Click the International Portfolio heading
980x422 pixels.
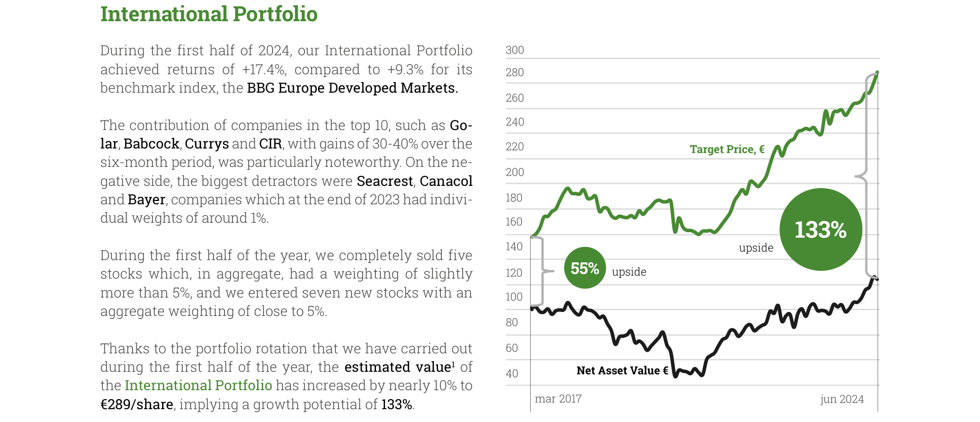click(209, 14)
